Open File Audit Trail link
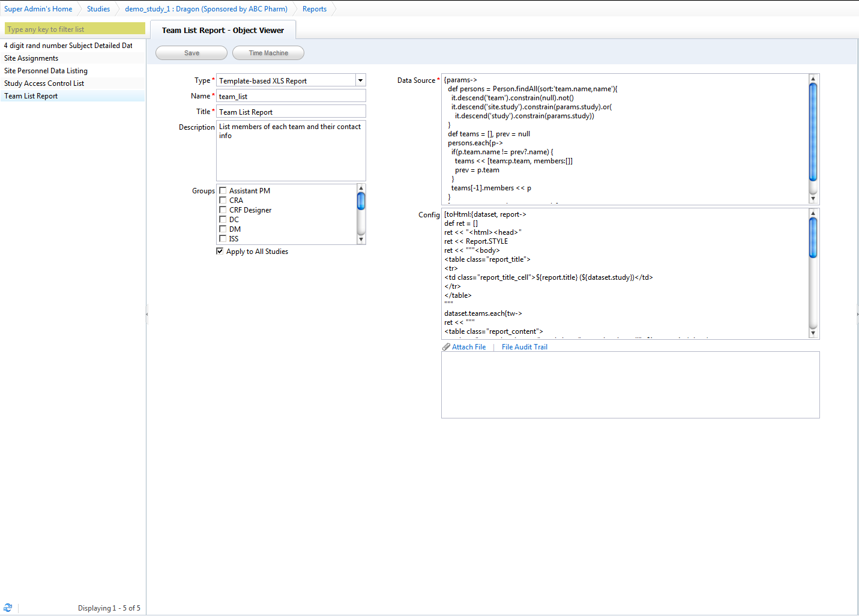Image resolution: width=859 pixels, height=616 pixels. click(525, 347)
